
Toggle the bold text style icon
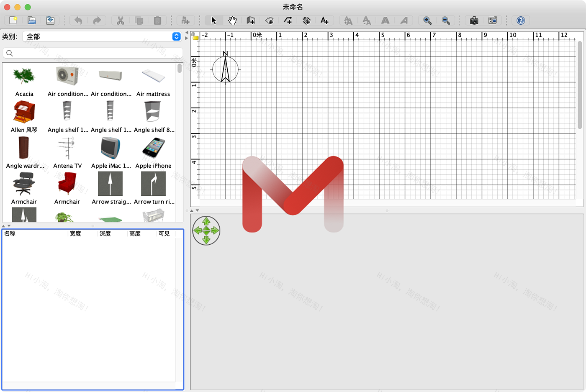[x=386, y=20]
